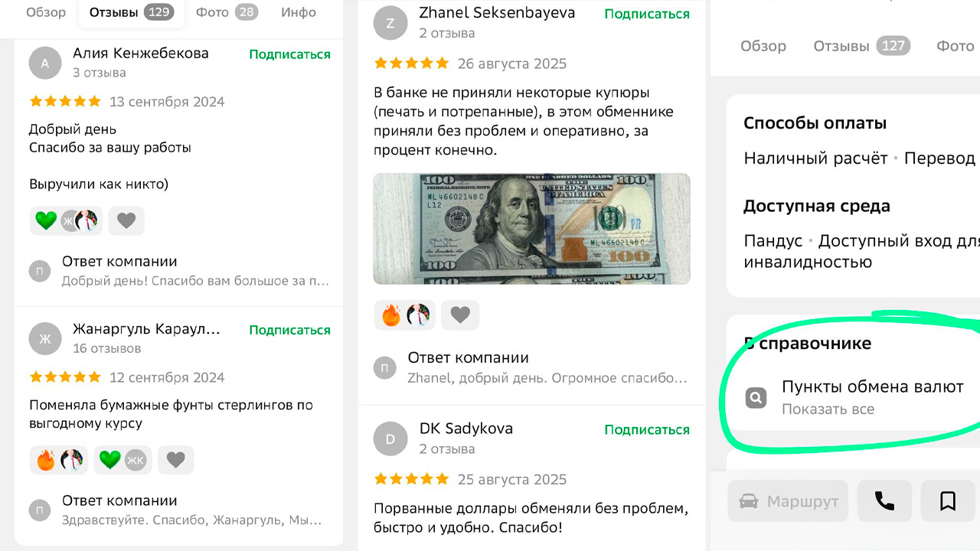The image size is (980, 551).
Task: Expand company reply to Zhanel's review
Action: pos(531,368)
